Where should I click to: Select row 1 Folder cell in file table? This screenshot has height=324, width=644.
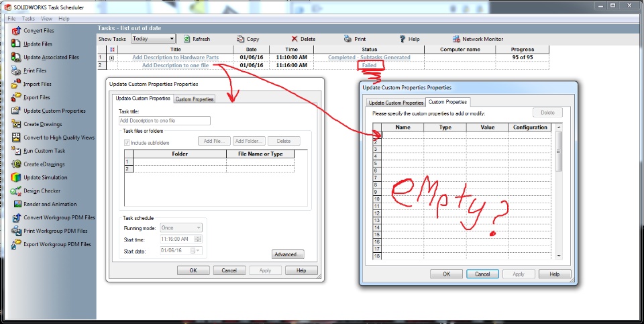tap(180, 162)
